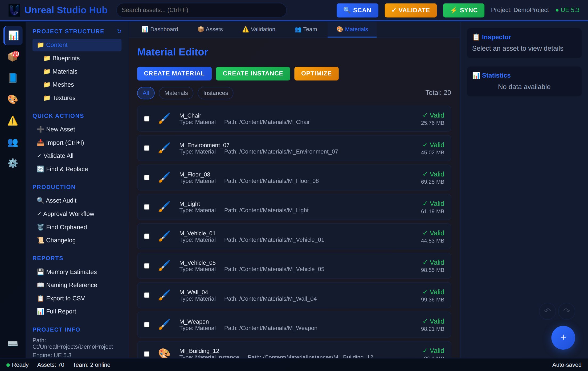
Task: Select the All filter chip
Action: [x=146, y=93]
